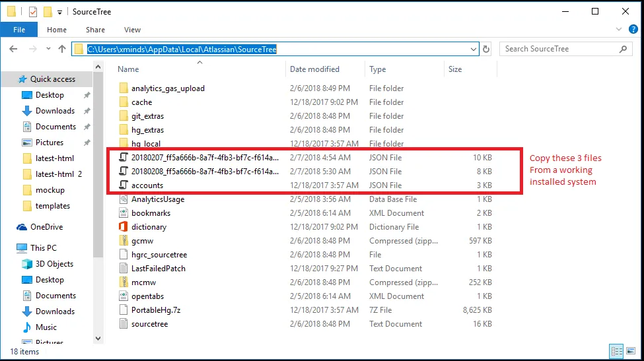Select the AnalyticsUsage database file icon
The width and height of the screenshot is (644, 361).
pyautogui.click(x=124, y=199)
